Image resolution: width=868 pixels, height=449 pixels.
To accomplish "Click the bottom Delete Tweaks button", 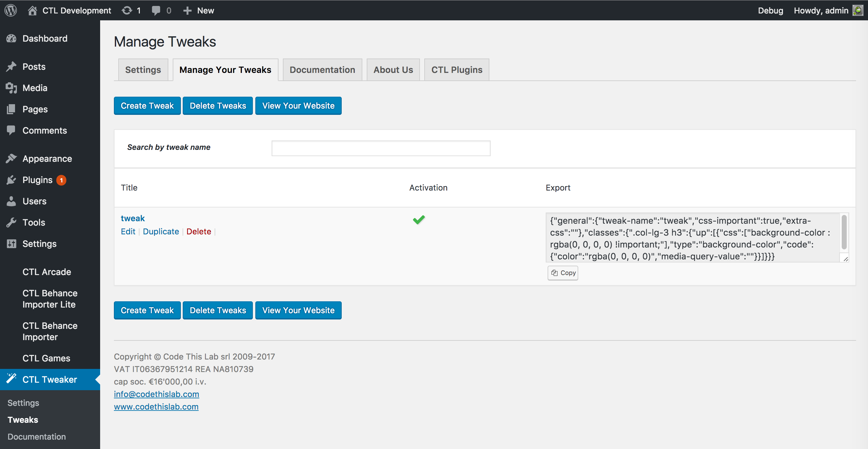I will 218,310.
